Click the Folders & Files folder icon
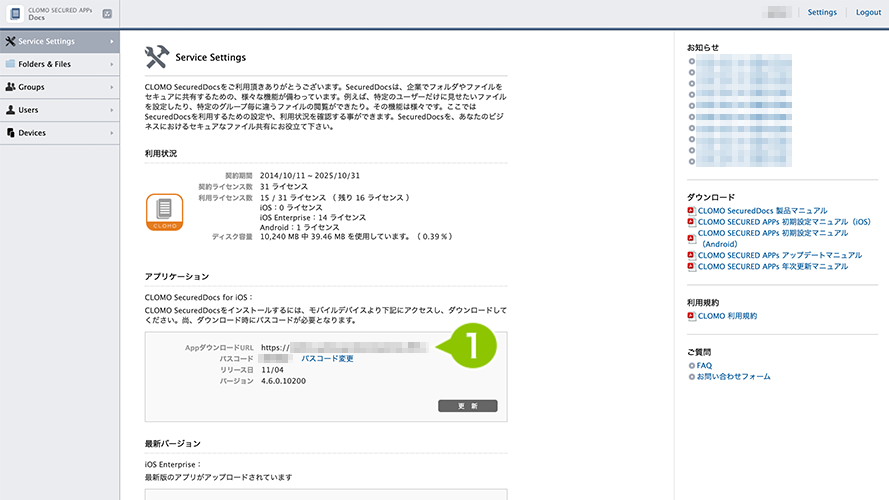 click(x=10, y=64)
